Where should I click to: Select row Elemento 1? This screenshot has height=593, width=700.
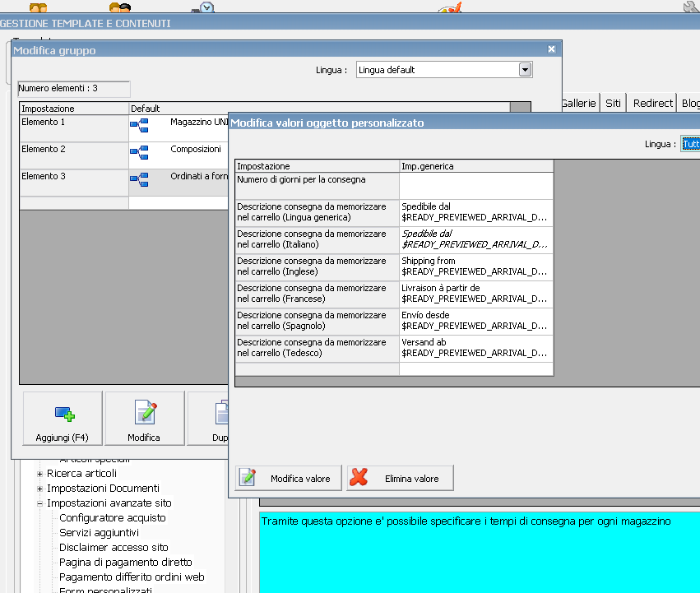pos(74,128)
